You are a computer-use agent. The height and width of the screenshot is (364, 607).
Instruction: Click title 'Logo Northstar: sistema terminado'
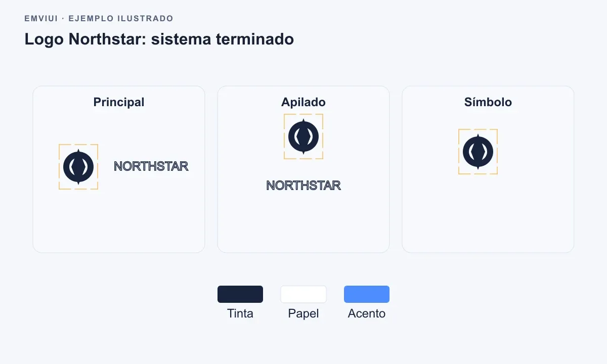[x=159, y=39]
